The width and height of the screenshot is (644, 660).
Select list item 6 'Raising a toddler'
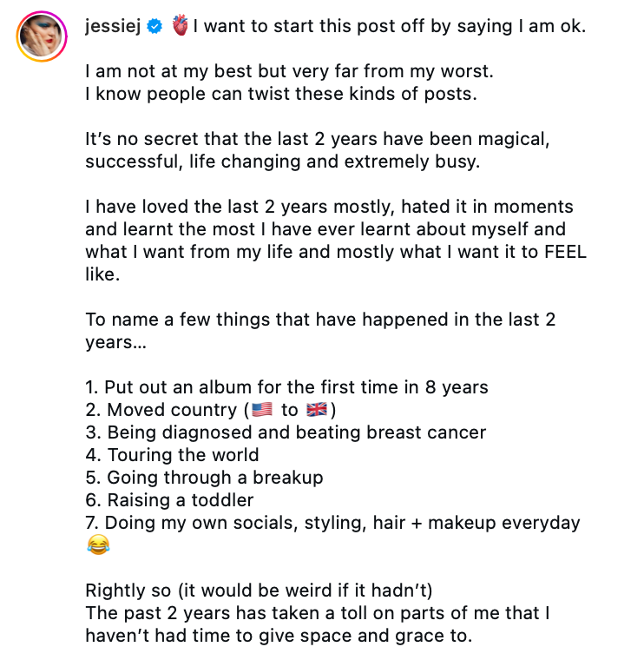coord(169,500)
